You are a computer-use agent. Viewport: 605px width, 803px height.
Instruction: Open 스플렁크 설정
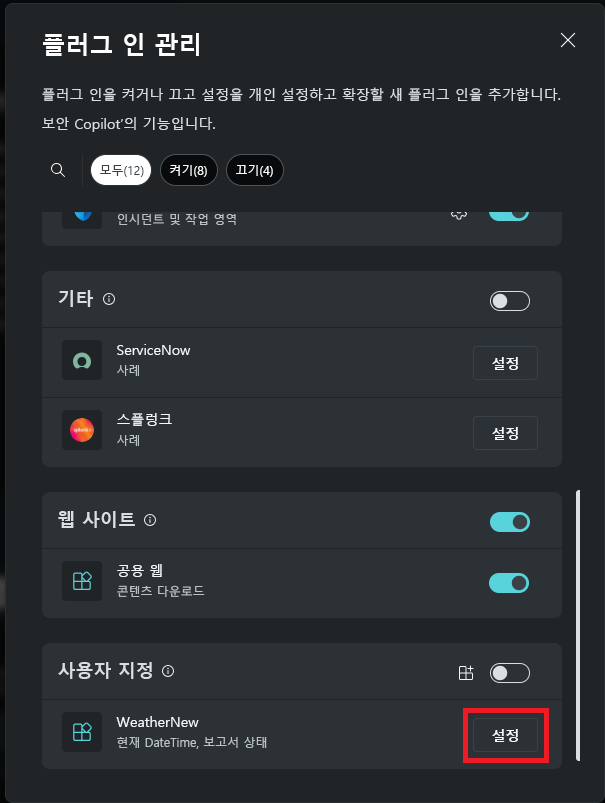(505, 432)
